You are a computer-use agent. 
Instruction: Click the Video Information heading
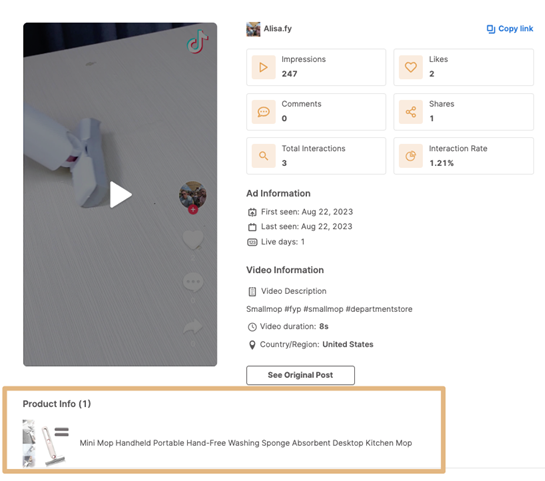tap(285, 270)
